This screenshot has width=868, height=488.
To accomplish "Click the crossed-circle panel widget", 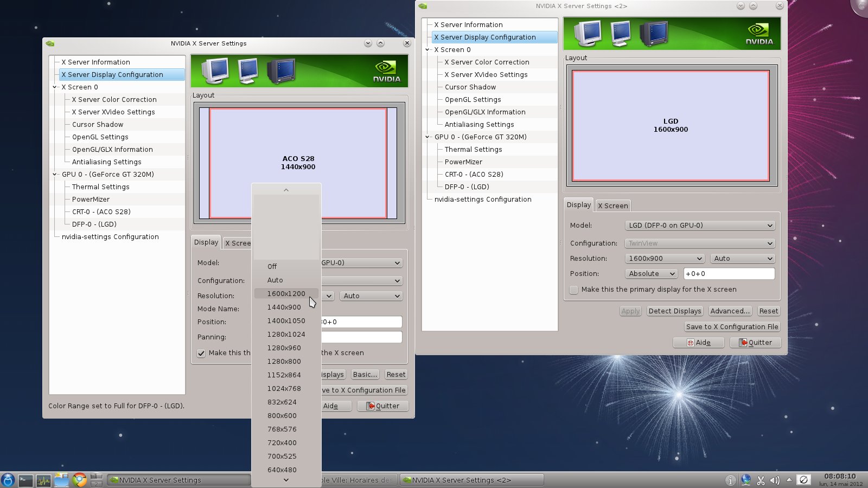I will (x=803, y=480).
